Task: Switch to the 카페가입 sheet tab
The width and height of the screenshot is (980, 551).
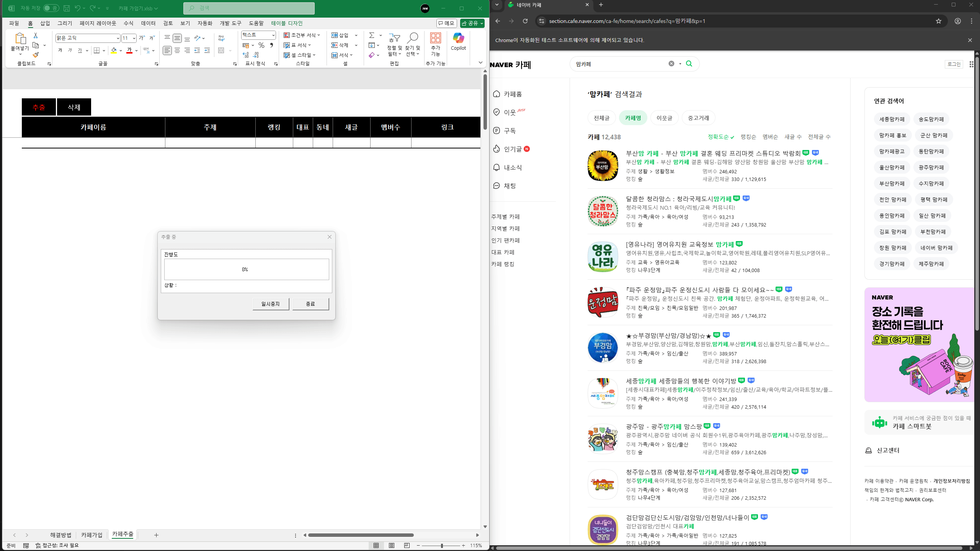Action: pos(91,535)
